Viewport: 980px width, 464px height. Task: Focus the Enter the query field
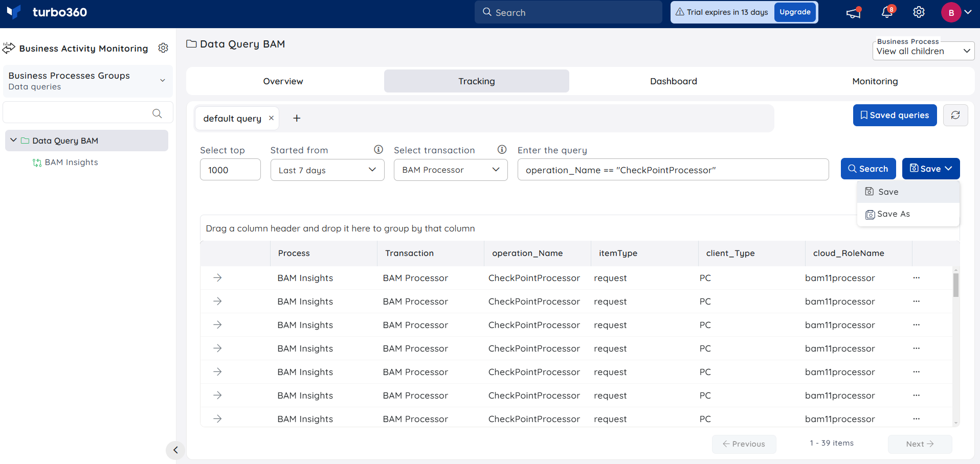click(x=673, y=170)
